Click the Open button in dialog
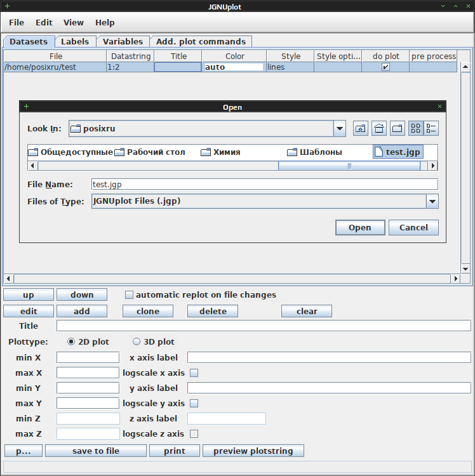 pyautogui.click(x=360, y=227)
